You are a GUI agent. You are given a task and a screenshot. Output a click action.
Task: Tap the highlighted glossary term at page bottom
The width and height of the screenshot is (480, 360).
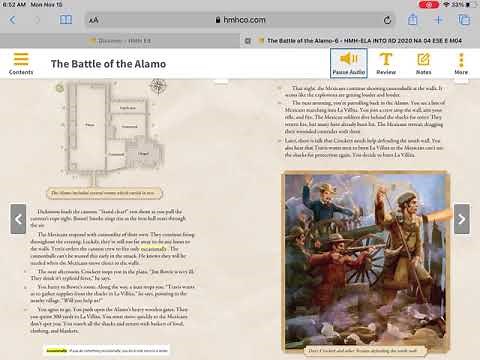[57, 350]
